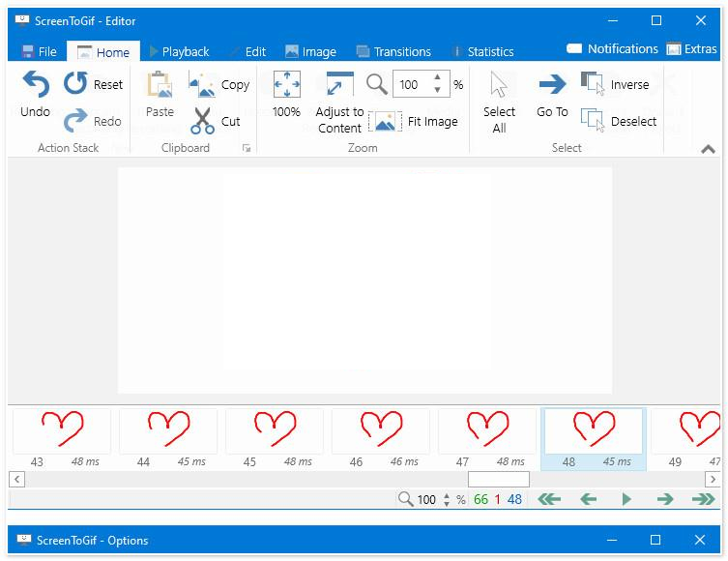Click the bottom bar zoom magnifier icon

[x=405, y=499]
